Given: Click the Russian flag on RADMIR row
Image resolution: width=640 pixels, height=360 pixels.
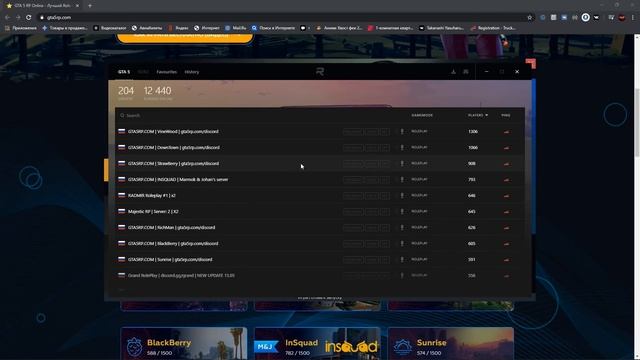Looking at the screenshot, I should click(122, 196).
